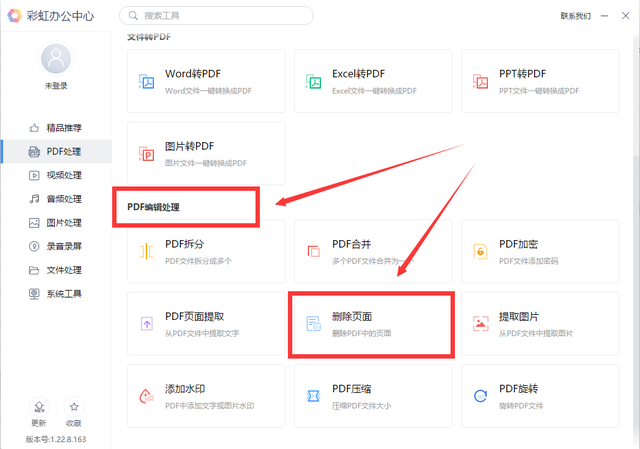Open 录音录屏 category
The image size is (640, 449).
tap(56, 247)
